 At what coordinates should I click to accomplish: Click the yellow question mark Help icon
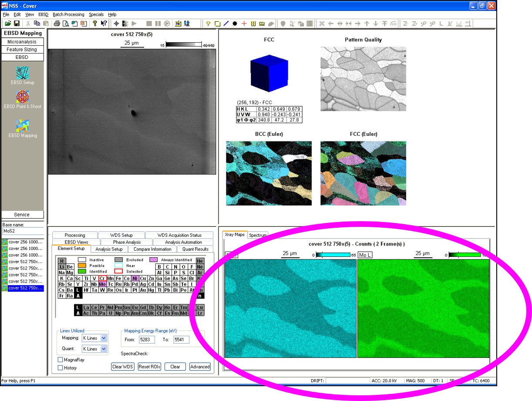95,24
